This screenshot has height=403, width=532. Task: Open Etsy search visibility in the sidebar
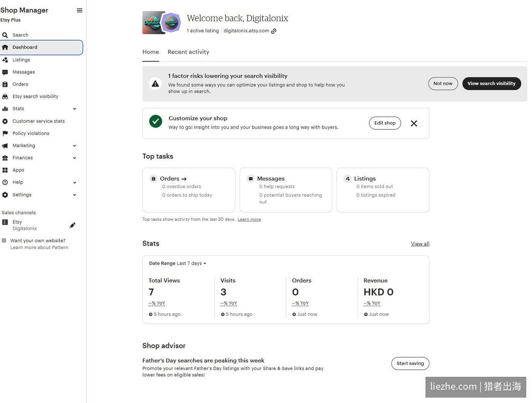(35, 97)
